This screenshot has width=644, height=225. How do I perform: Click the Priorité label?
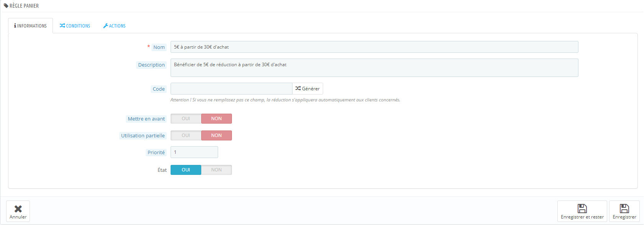click(x=156, y=153)
